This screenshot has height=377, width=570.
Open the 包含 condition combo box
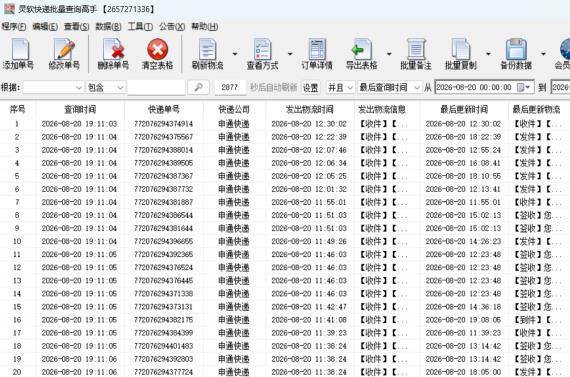tap(105, 87)
